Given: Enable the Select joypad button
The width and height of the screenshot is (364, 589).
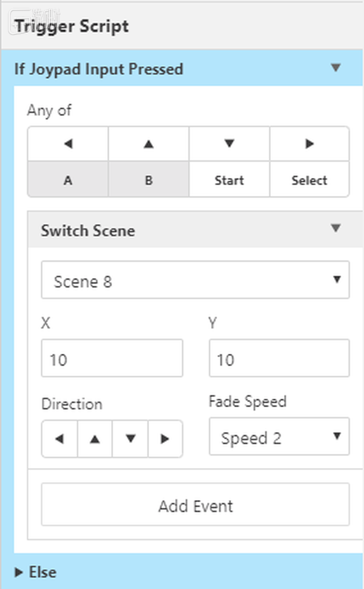Looking at the screenshot, I should pyautogui.click(x=309, y=180).
